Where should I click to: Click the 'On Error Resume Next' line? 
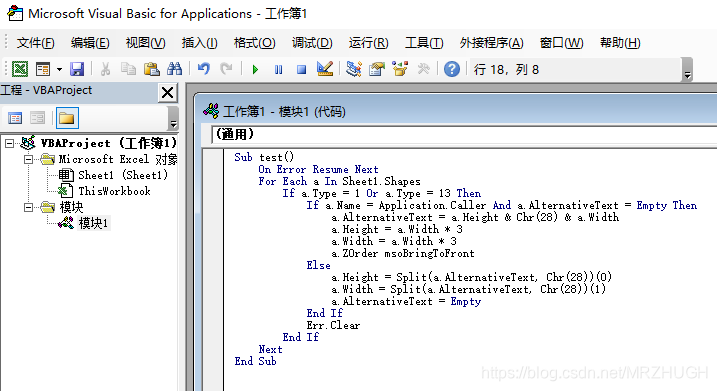pos(318,170)
